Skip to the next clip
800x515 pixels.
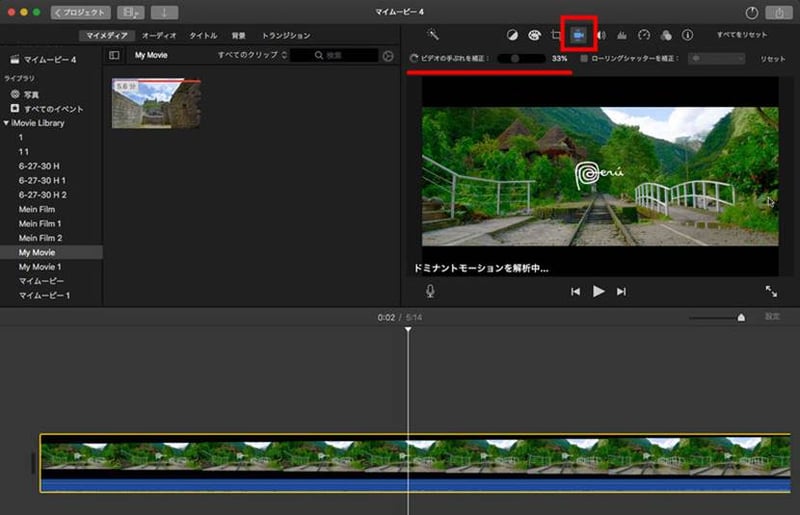tap(621, 291)
